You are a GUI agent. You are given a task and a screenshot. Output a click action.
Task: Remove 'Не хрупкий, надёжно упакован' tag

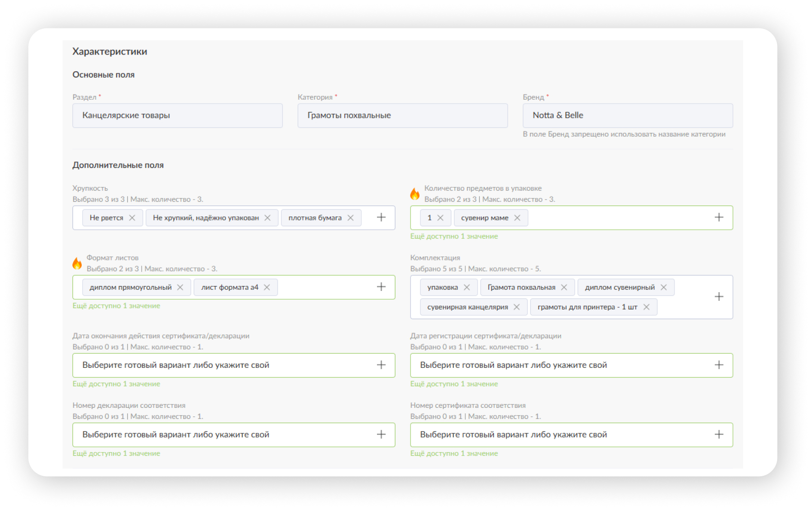(267, 218)
